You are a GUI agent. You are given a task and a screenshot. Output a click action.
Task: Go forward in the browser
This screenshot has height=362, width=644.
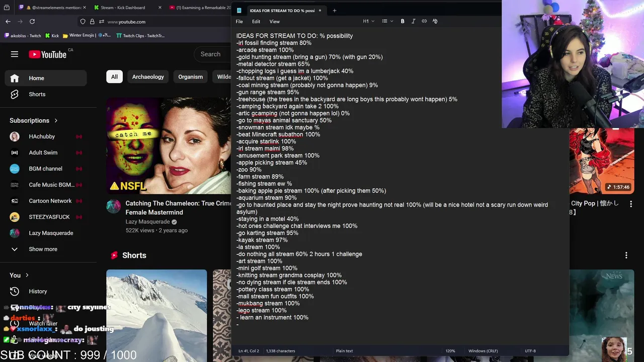pyautogui.click(x=20, y=22)
